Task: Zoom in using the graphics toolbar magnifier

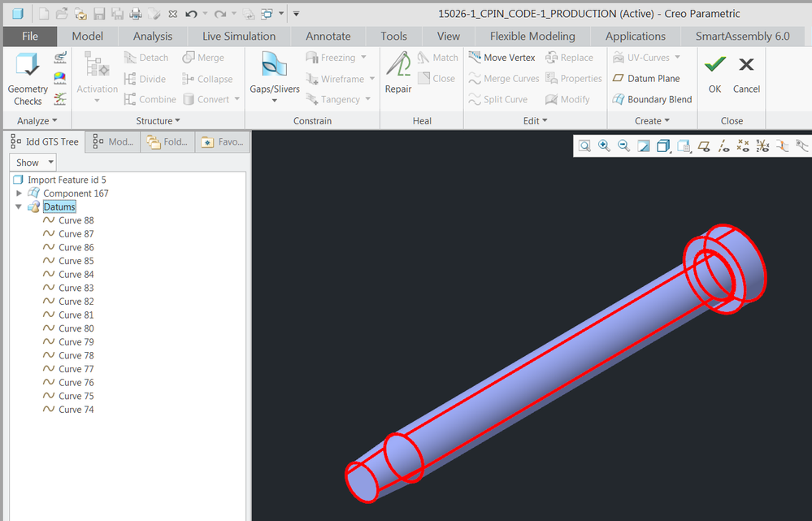Action: pos(604,146)
